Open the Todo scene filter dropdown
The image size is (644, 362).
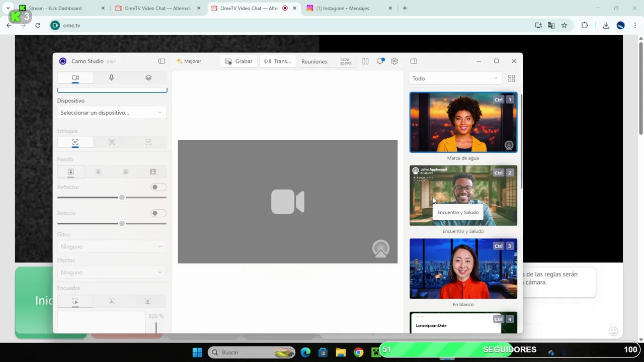[x=455, y=78]
